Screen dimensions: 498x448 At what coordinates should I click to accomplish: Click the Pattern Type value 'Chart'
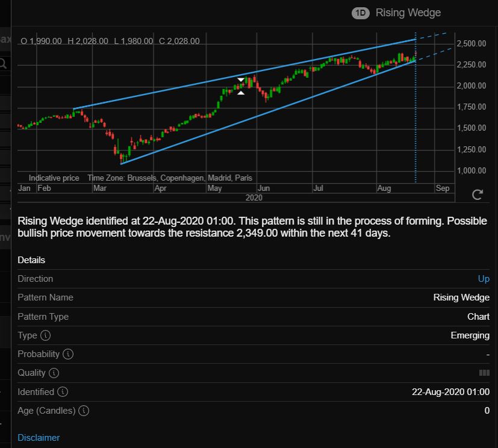coord(478,317)
